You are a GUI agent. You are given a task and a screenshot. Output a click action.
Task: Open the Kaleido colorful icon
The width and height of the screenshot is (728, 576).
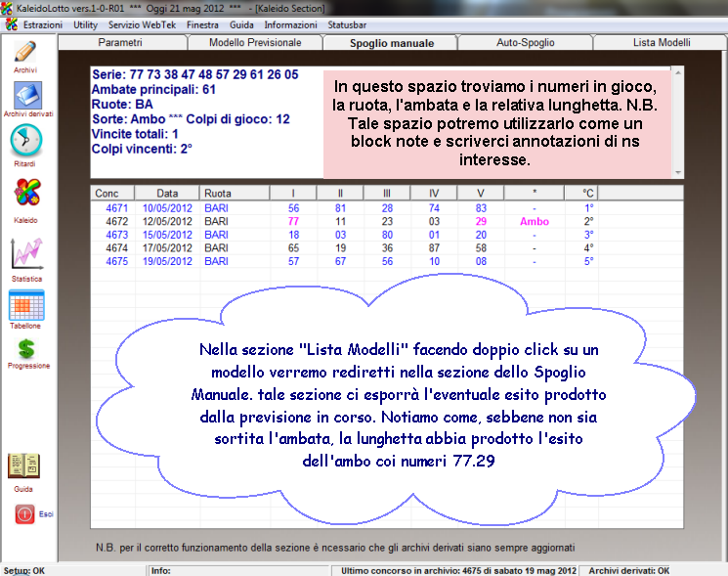26,196
